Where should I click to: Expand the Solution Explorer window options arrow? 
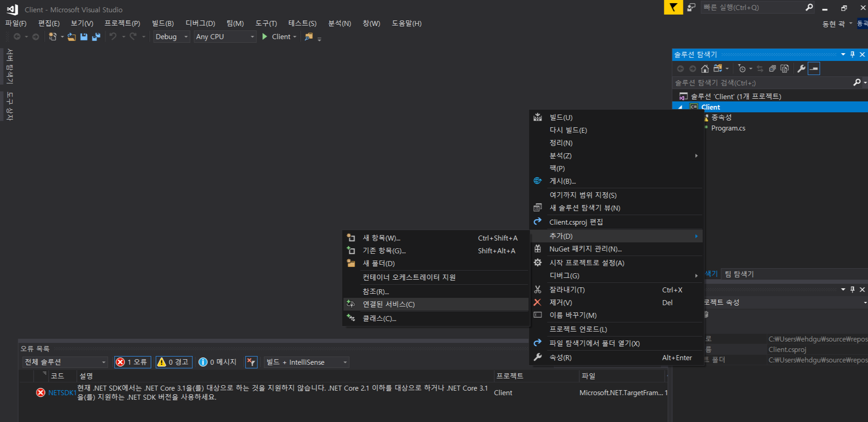843,55
